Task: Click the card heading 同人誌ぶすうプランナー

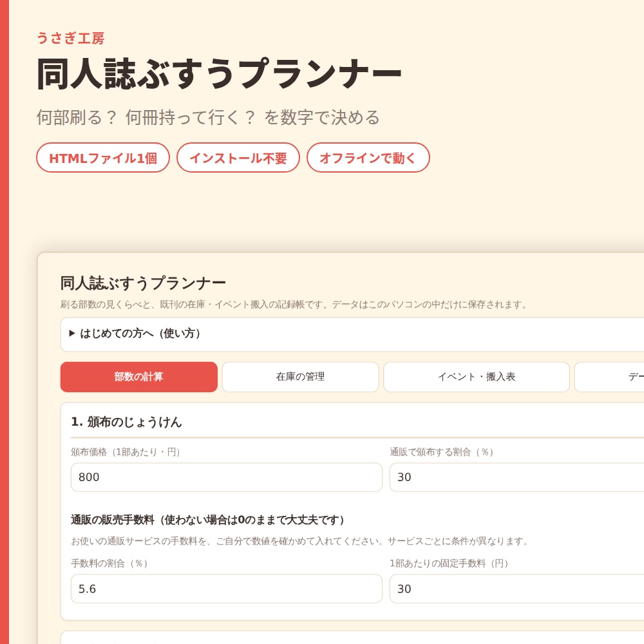Action: (143, 283)
